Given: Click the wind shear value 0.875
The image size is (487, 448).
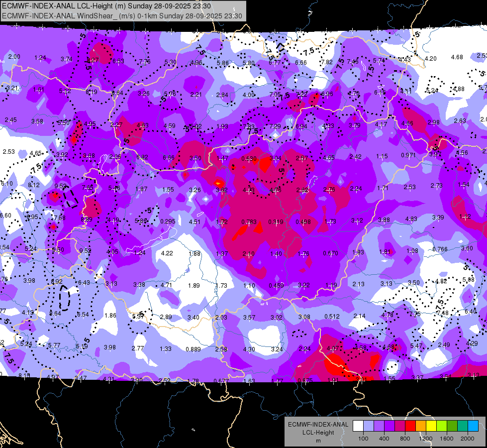Looking at the screenshot, I should [305, 381].
